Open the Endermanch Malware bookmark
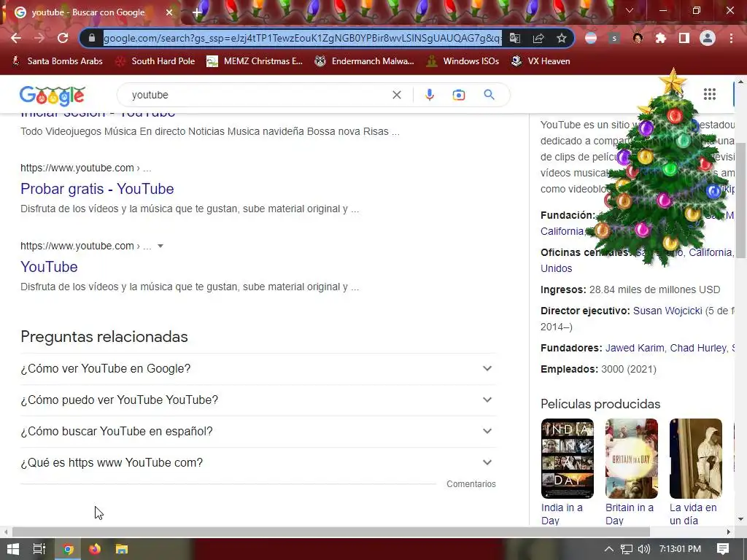Viewport: 747px width, 560px height. (365, 61)
